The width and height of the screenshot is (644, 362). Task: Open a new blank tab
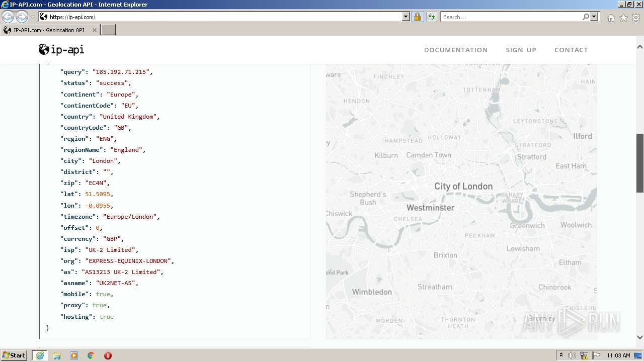[108, 30]
